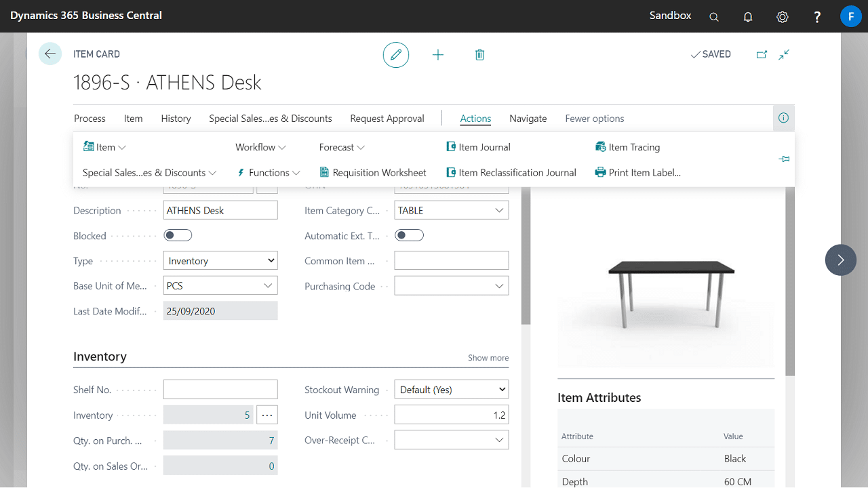Click the Shelf No. input field
The width and height of the screenshot is (868, 488).
(x=220, y=390)
